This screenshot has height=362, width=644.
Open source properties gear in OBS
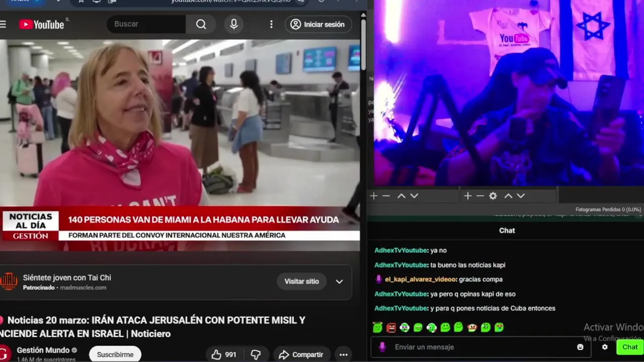coord(493,196)
